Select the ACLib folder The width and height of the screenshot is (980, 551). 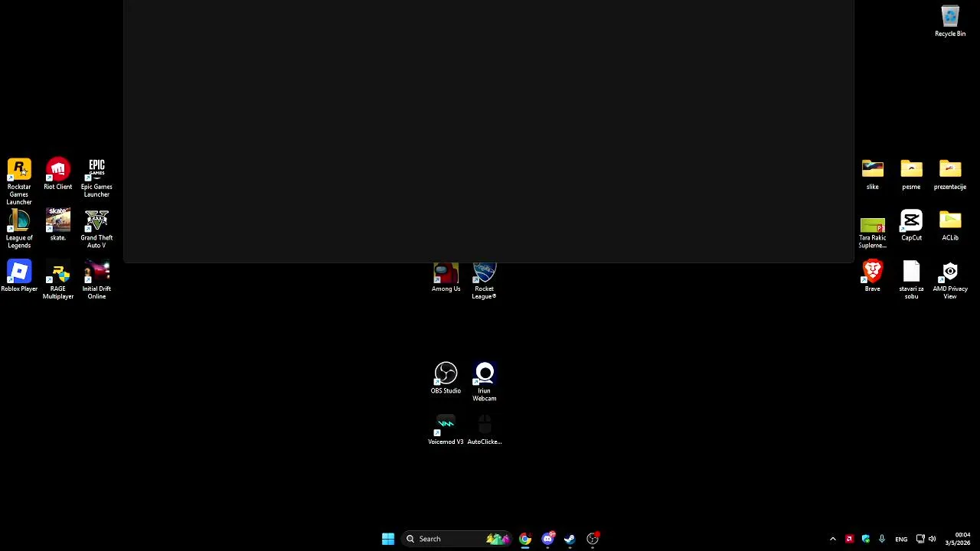click(950, 226)
